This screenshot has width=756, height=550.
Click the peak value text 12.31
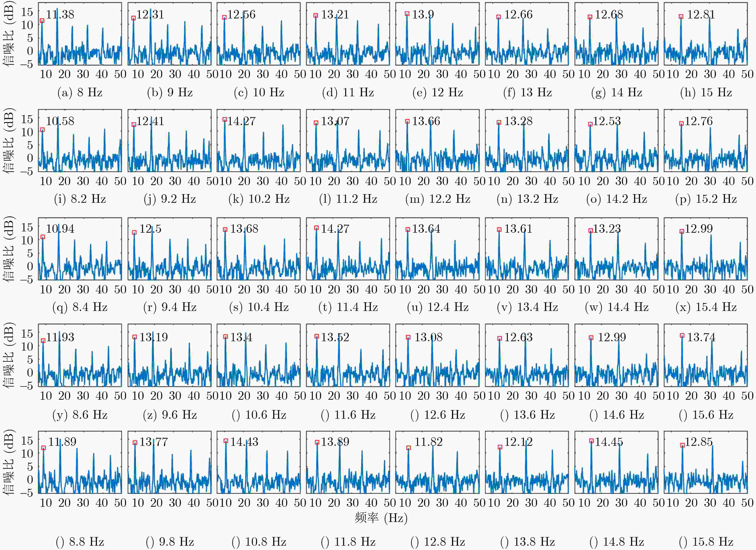pyautogui.click(x=150, y=14)
